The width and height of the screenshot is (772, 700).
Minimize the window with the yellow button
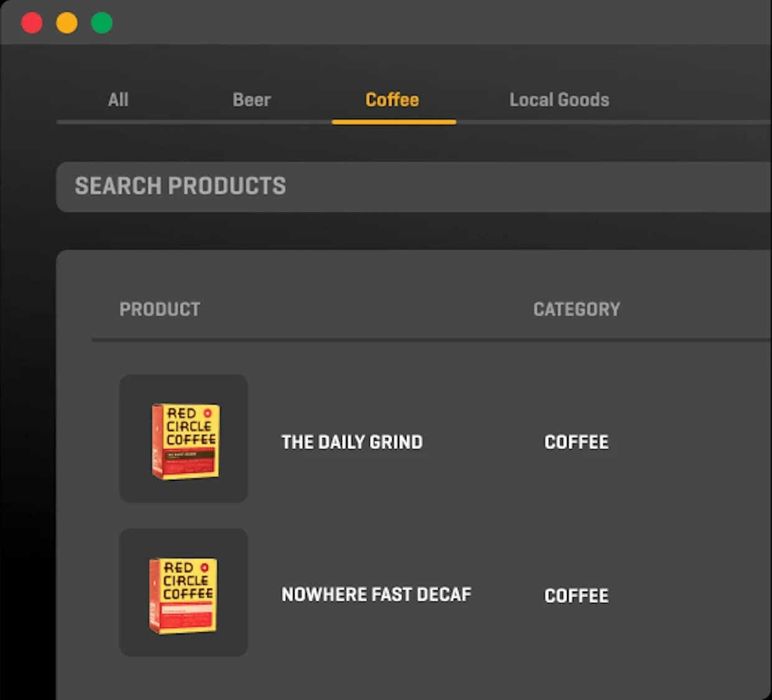pyautogui.click(x=67, y=23)
